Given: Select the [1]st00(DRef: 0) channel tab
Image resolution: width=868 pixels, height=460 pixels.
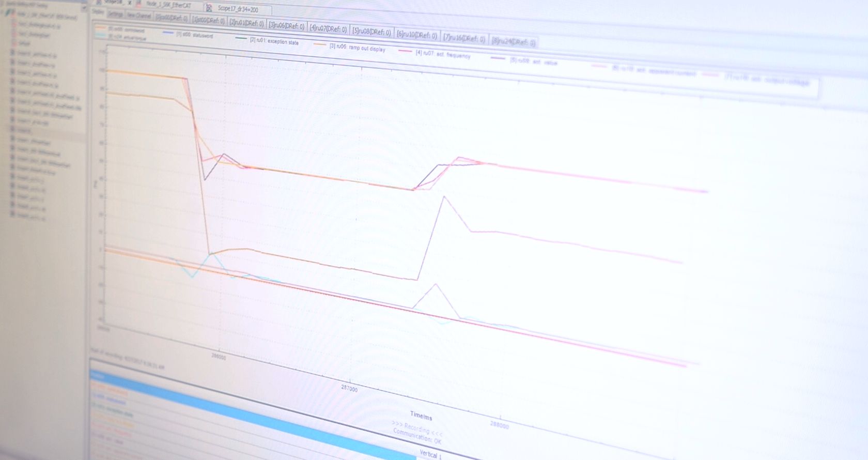Looking at the screenshot, I should point(208,20).
